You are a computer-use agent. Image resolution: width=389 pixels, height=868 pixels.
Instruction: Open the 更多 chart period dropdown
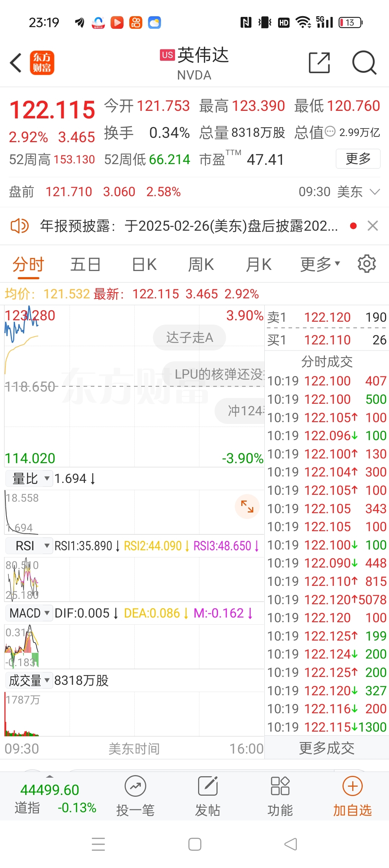(x=320, y=264)
